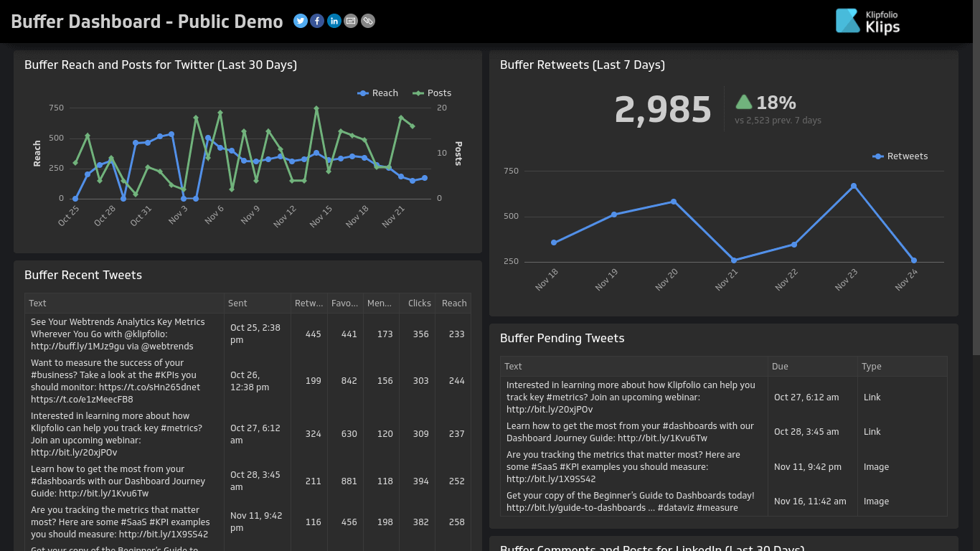
Task: Click the page vertical scrollbar thumb
Action: [x=976, y=176]
